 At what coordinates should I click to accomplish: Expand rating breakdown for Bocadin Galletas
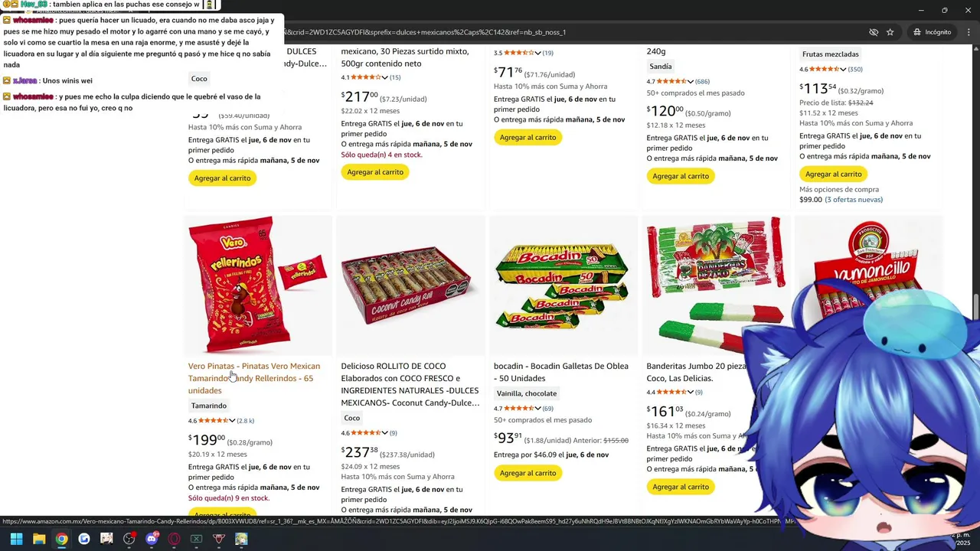tap(537, 408)
